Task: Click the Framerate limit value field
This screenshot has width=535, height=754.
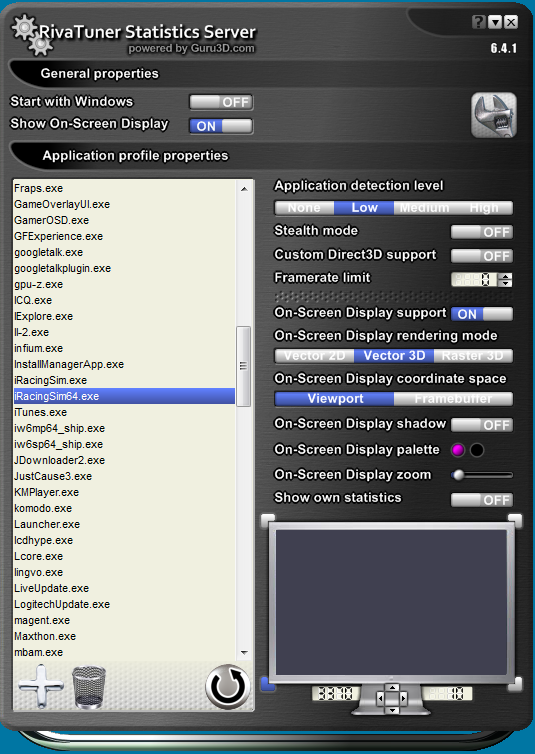Action: [474, 279]
